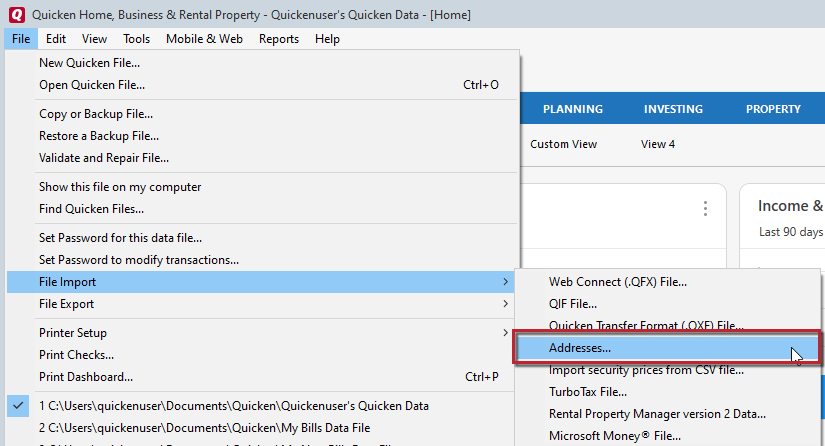Expand the File Export submenu
825x446 pixels.
pyautogui.click(x=262, y=304)
